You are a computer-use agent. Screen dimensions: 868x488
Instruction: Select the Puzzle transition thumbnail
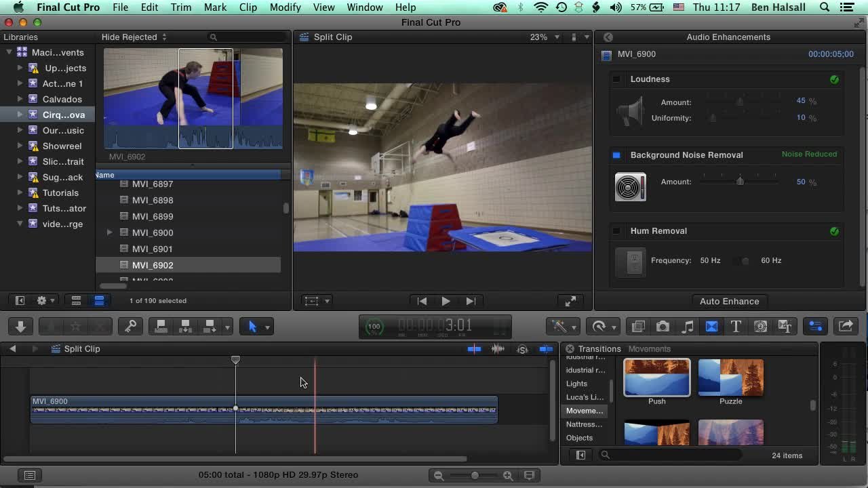pos(730,377)
